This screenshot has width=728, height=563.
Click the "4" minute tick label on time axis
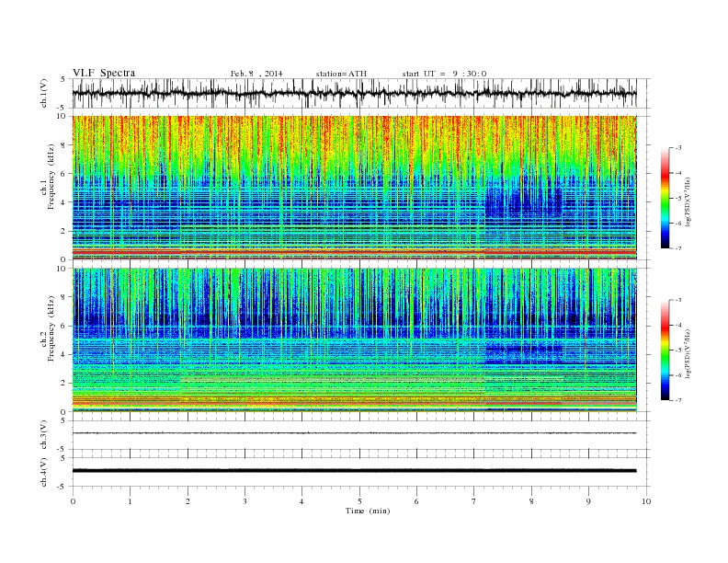pos(302,501)
